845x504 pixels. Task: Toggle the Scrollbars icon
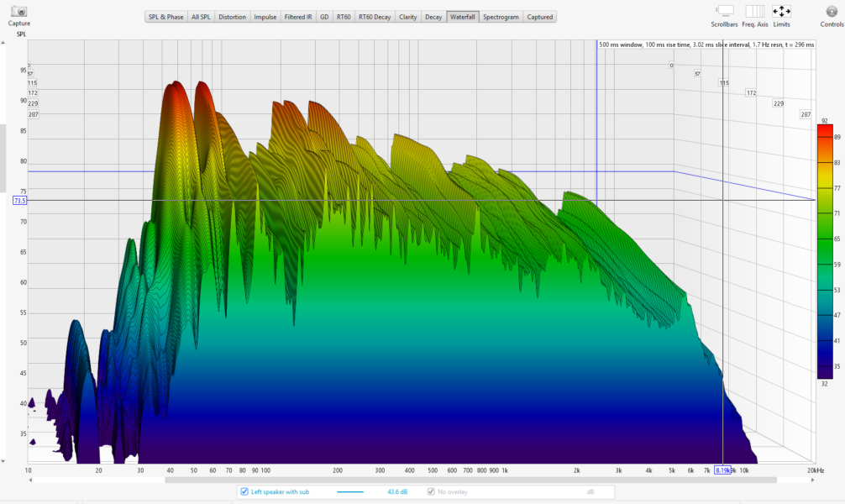tap(726, 11)
